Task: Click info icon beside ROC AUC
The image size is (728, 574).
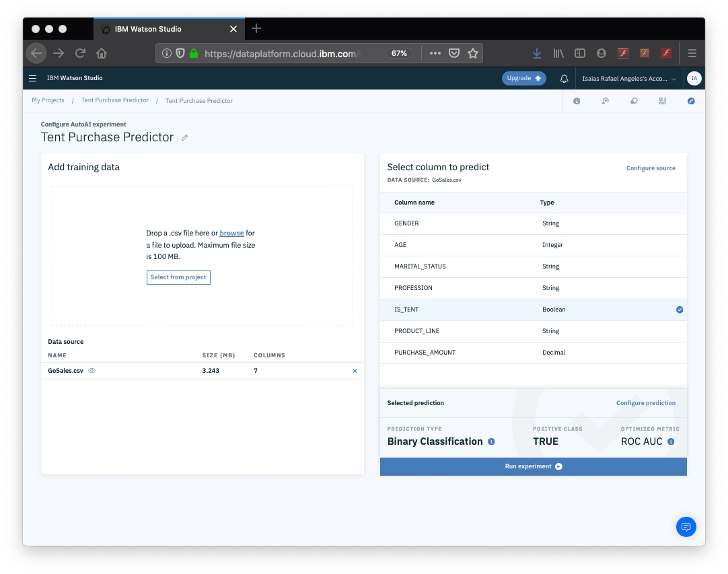Action: click(x=671, y=441)
